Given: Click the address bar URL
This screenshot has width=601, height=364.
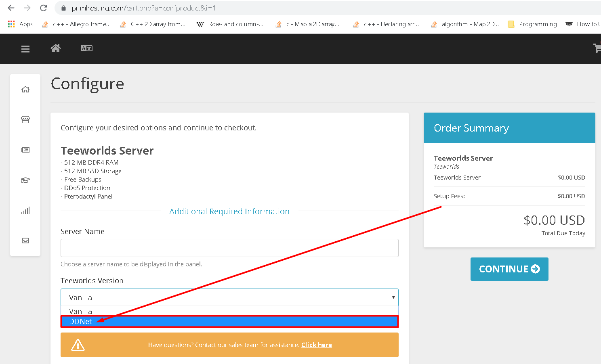Looking at the screenshot, I should 143,8.
